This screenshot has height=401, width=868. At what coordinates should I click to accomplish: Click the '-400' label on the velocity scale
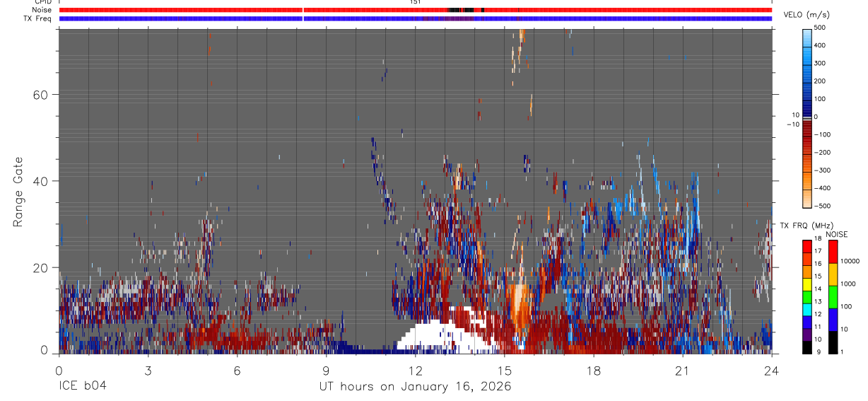[x=821, y=188]
